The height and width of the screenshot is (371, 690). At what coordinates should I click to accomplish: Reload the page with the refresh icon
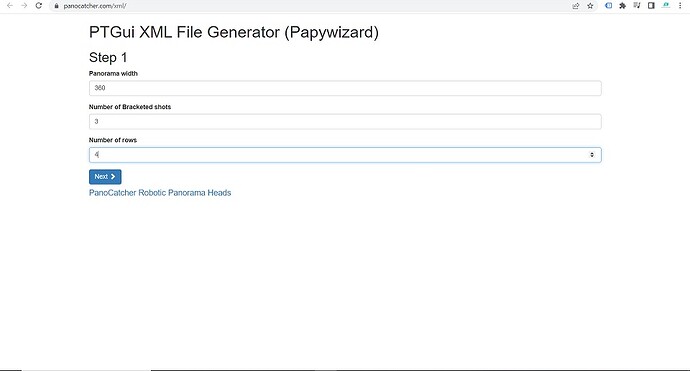39,6
